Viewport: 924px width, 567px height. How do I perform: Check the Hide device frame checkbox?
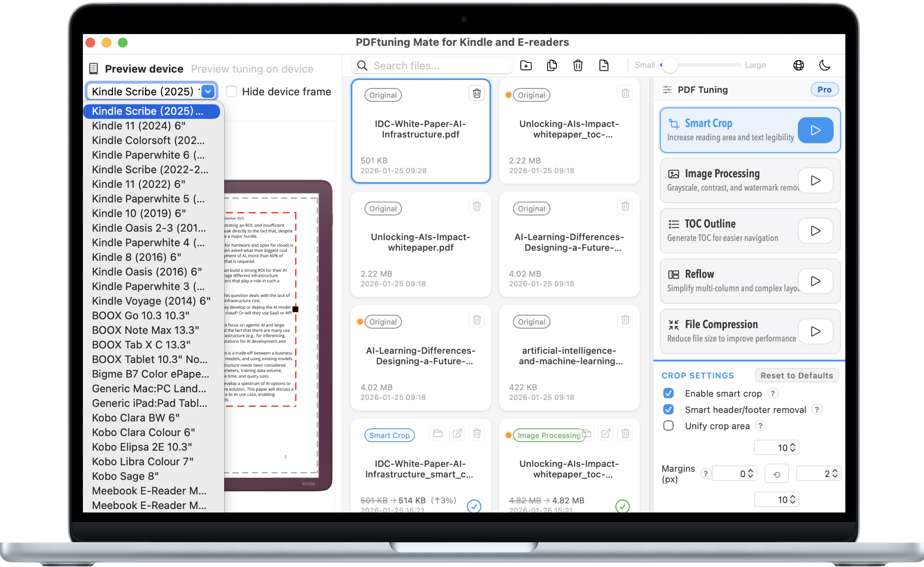pos(232,91)
